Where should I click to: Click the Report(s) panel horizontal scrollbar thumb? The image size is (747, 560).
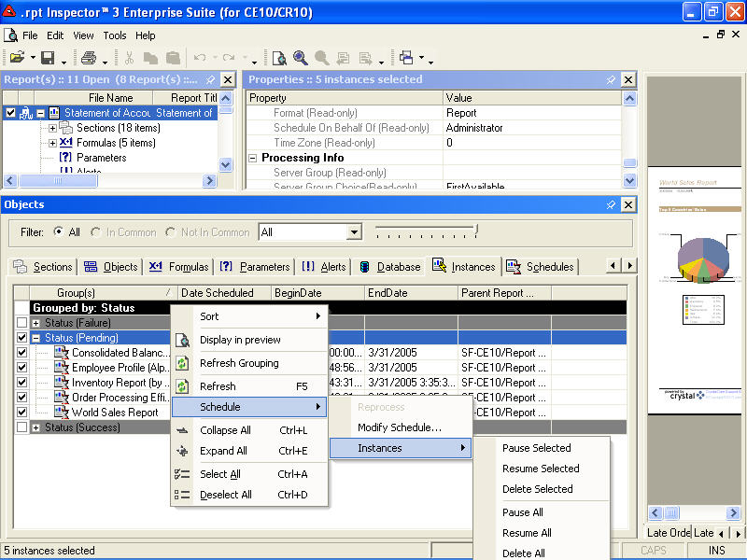58,181
